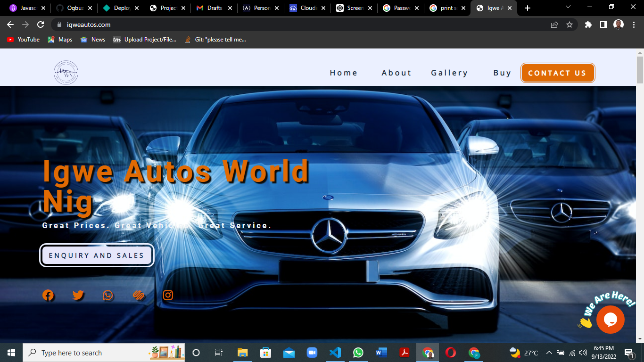Image resolution: width=644 pixels, height=362 pixels.
Task: Click the ENQUIRY AND SALES button
Action: [97, 255]
